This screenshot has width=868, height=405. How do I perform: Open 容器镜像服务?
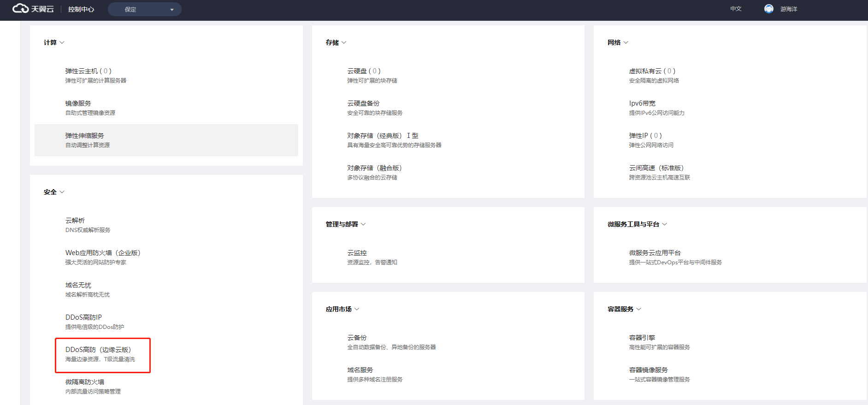tap(648, 370)
